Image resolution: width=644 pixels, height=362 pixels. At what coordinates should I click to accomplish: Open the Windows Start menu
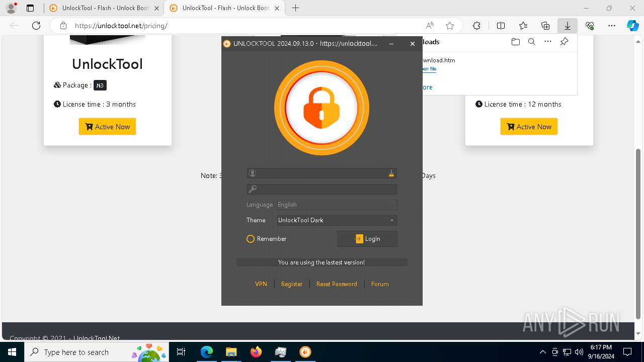pyautogui.click(x=12, y=352)
